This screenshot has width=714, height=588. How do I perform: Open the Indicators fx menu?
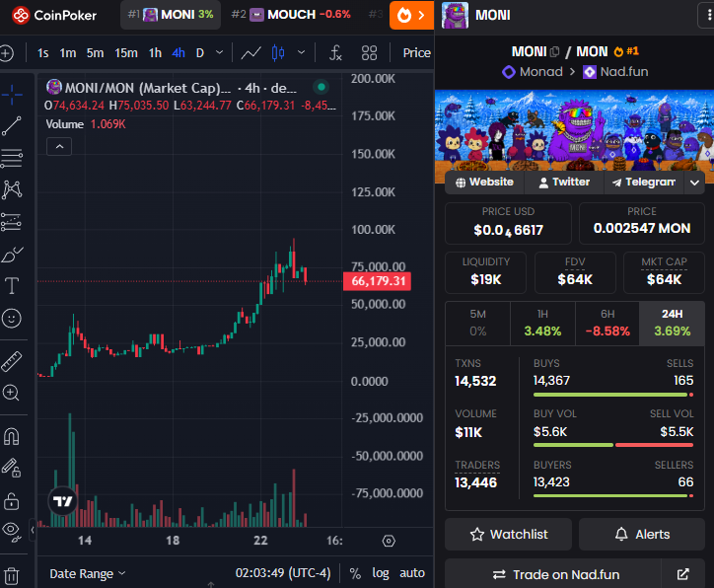tap(335, 53)
